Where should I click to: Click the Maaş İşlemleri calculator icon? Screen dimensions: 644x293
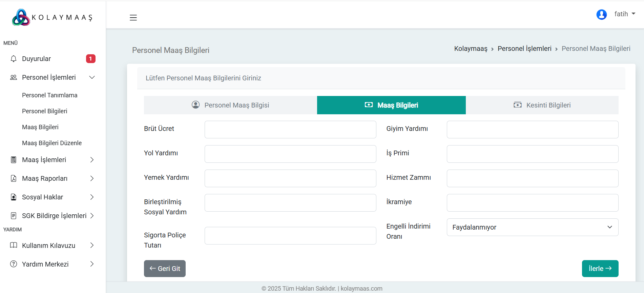[x=14, y=160]
